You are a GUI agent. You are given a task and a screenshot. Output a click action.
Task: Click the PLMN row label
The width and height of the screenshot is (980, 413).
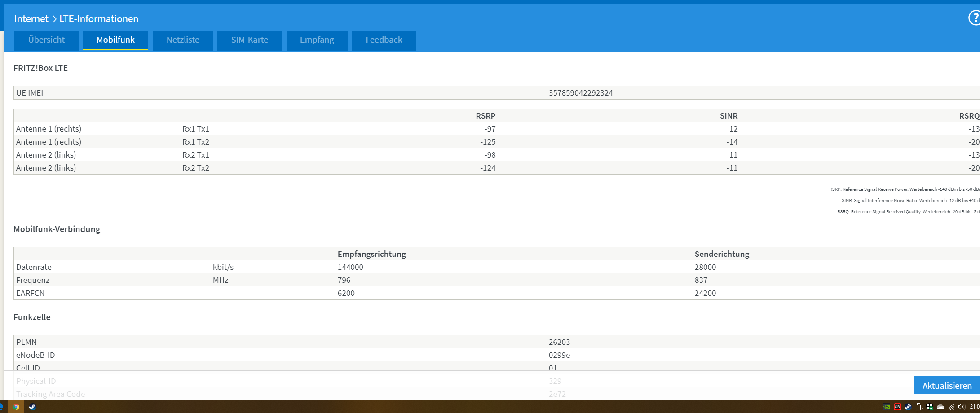coord(26,342)
